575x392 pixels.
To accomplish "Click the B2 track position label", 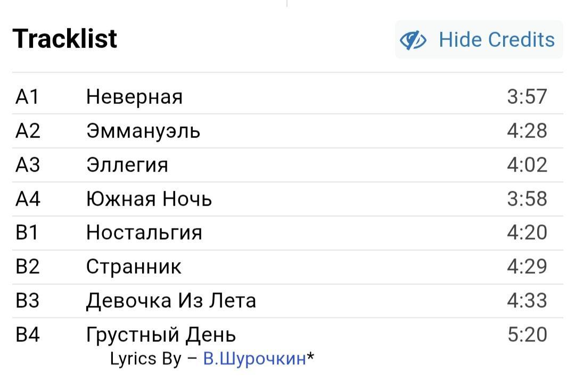I will pyautogui.click(x=28, y=267).
